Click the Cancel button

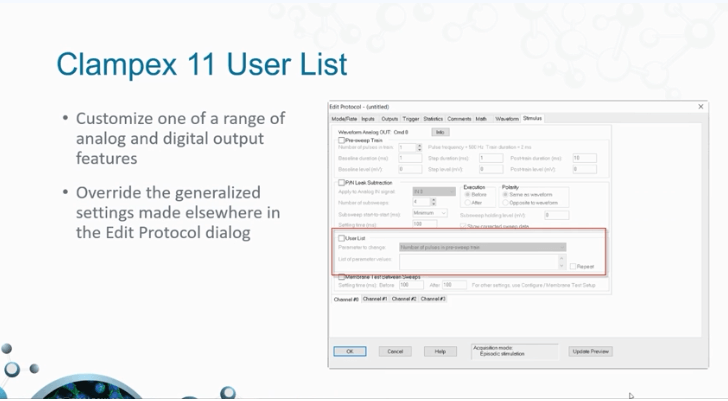click(x=395, y=351)
